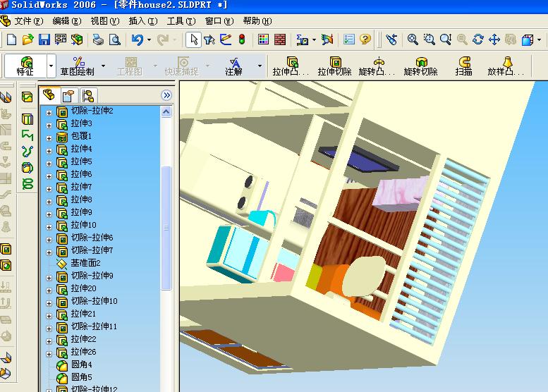Select the 切除-拉伸10 feature in tree
Screen dimensions: 548x392
point(94,301)
